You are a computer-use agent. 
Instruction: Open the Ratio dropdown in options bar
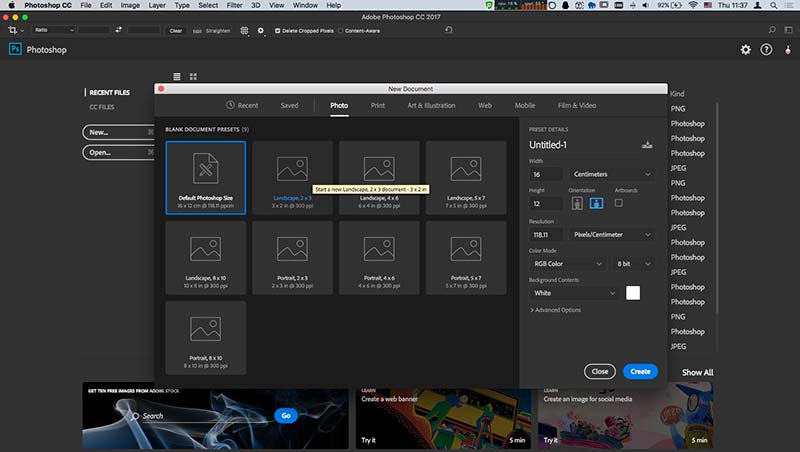point(54,30)
